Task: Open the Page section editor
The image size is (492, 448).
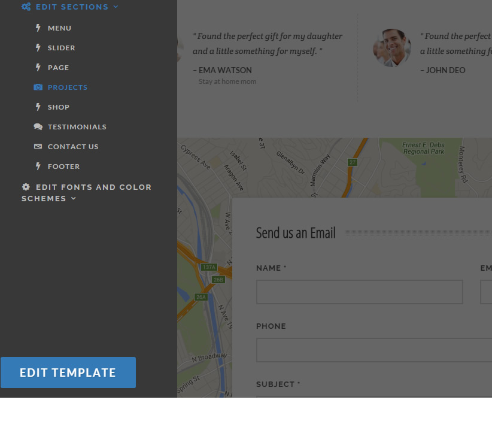Action: (x=58, y=67)
